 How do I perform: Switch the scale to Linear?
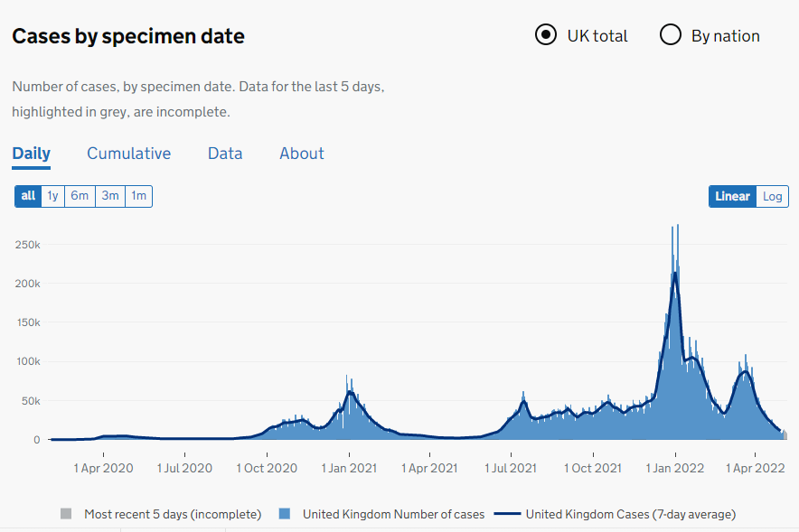tap(732, 196)
